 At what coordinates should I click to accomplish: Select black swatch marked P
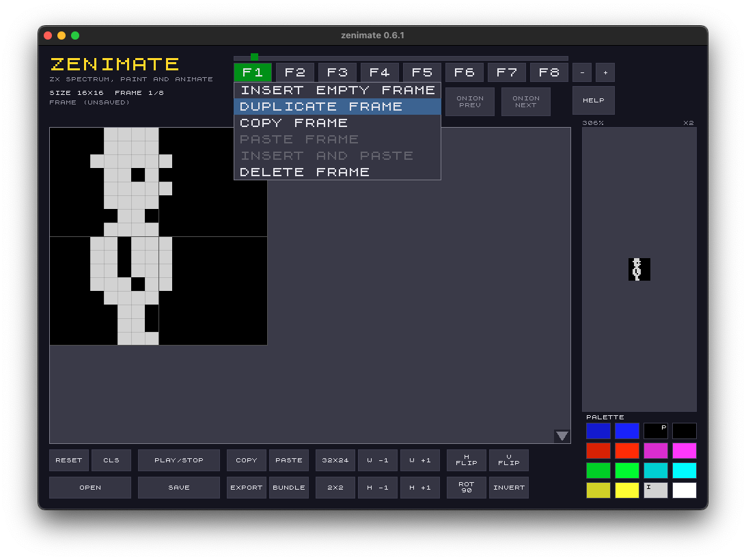pos(656,431)
